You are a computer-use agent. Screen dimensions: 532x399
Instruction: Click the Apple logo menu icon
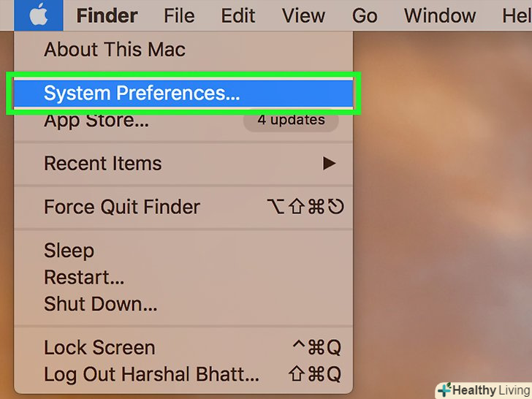point(38,15)
